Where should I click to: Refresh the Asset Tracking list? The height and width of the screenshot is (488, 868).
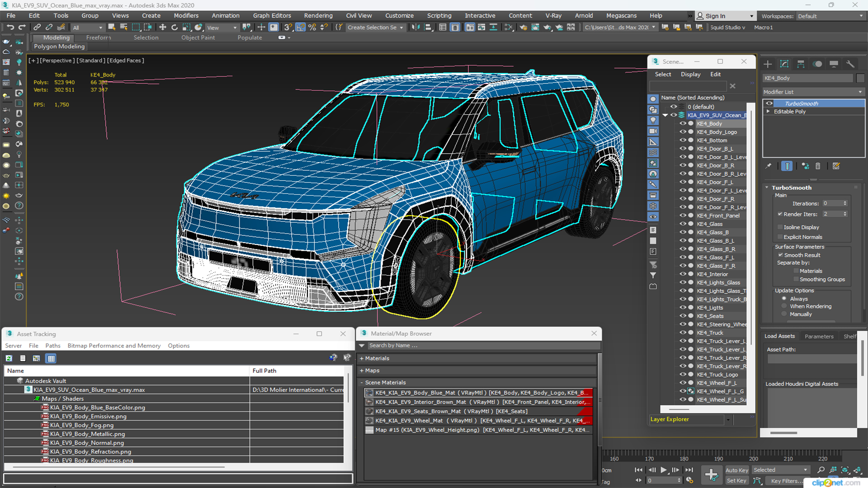[x=9, y=358]
